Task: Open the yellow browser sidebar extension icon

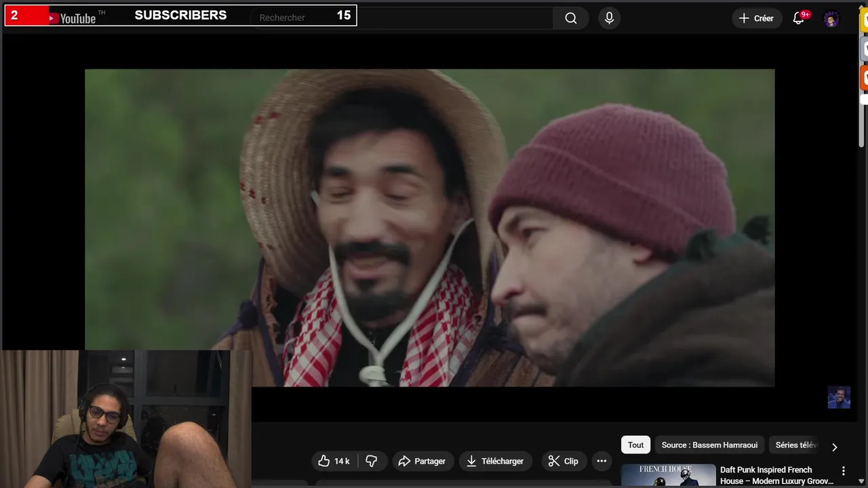Action: 865,20
